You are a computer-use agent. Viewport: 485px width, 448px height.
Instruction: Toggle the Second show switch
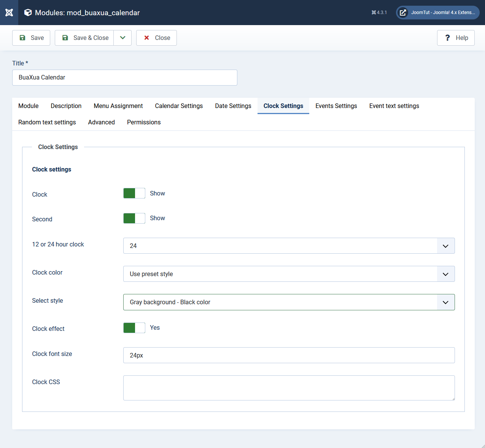[x=134, y=218]
